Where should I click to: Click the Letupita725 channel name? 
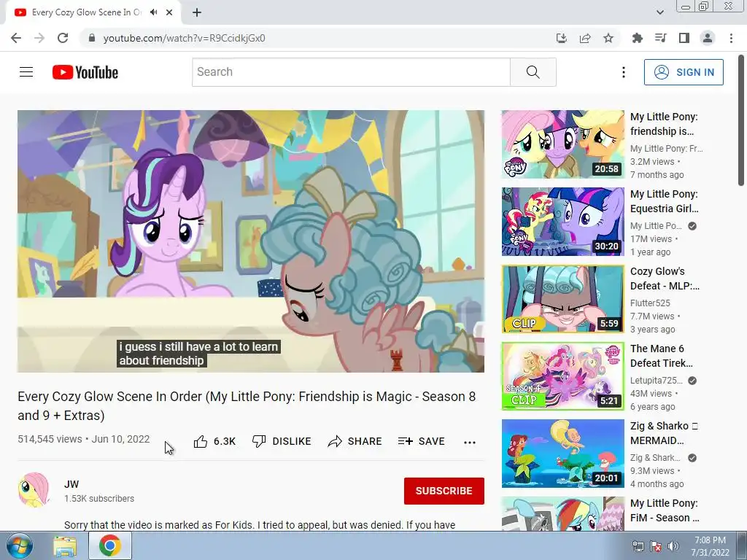656,380
